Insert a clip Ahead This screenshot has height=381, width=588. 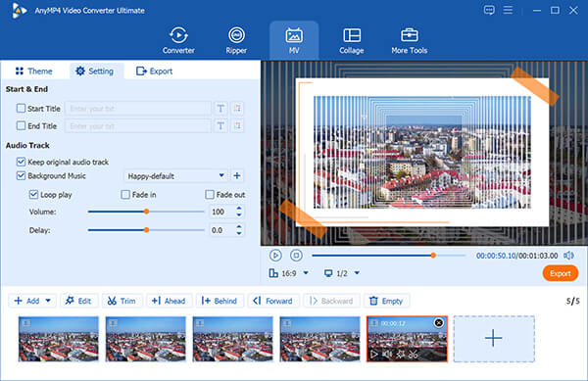tap(169, 301)
